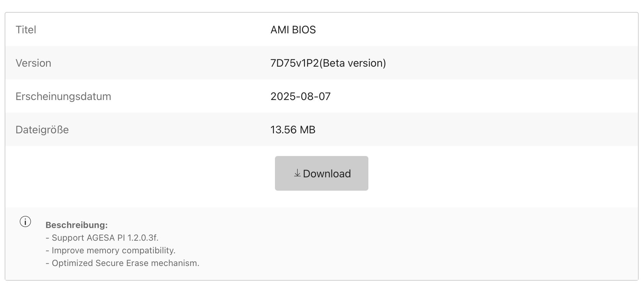This screenshot has width=644, height=284.
Task: Select the Version row label
Action: 33,63
